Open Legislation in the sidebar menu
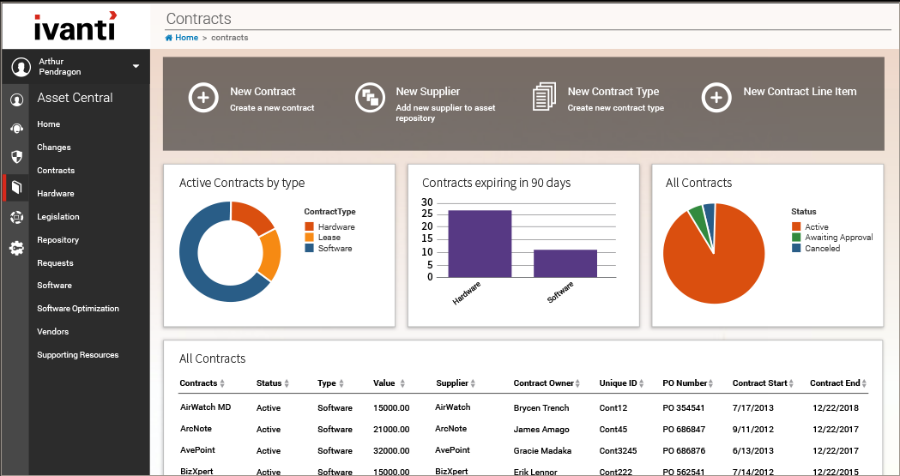The width and height of the screenshot is (900, 476). coord(58,217)
